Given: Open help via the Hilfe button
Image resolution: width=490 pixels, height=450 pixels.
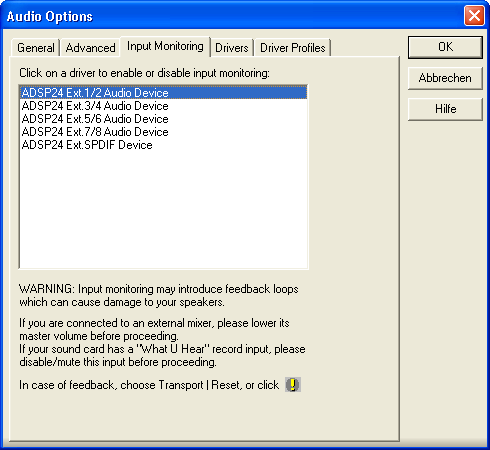Looking at the screenshot, I should tap(445, 109).
